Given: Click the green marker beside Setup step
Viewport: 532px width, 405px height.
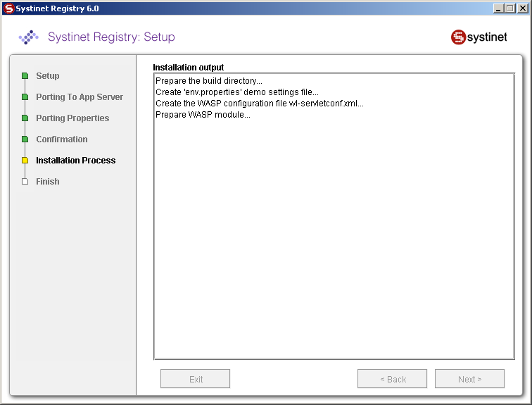Looking at the screenshot, I should [x=25, y=75].
